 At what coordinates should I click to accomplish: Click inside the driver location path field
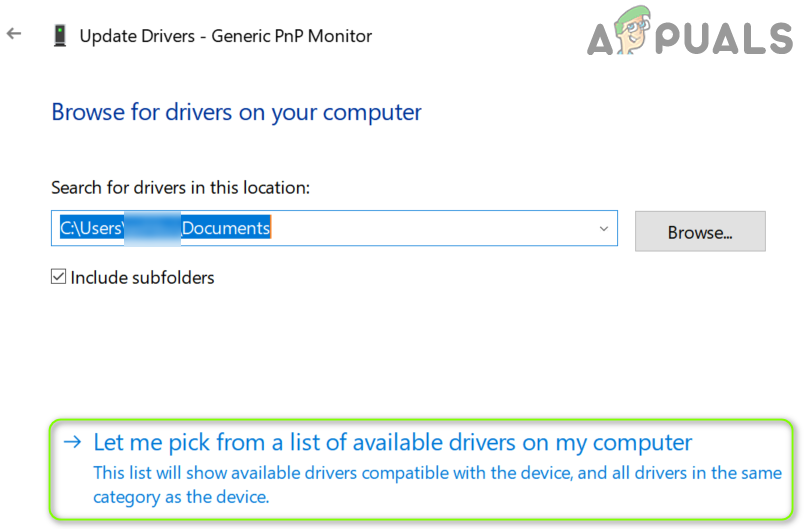(430, 229)
